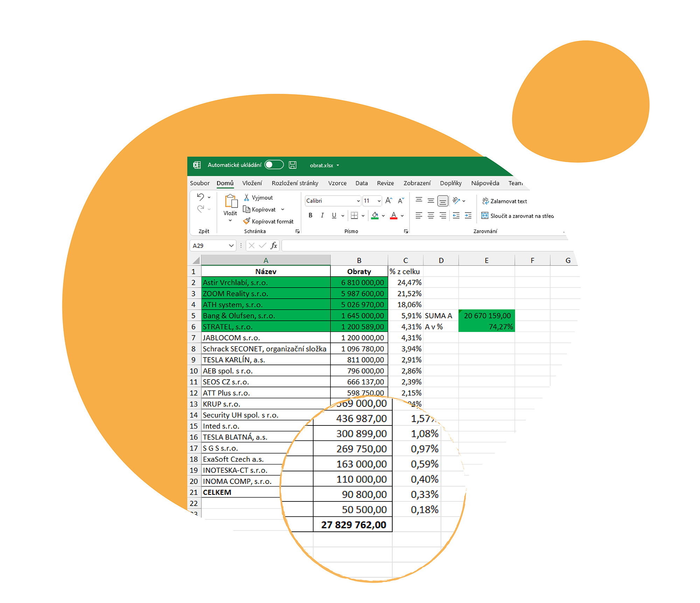
Task: Select the cell Astir Vrchlabí, s.r.o.
Action: tap(266, 283)
